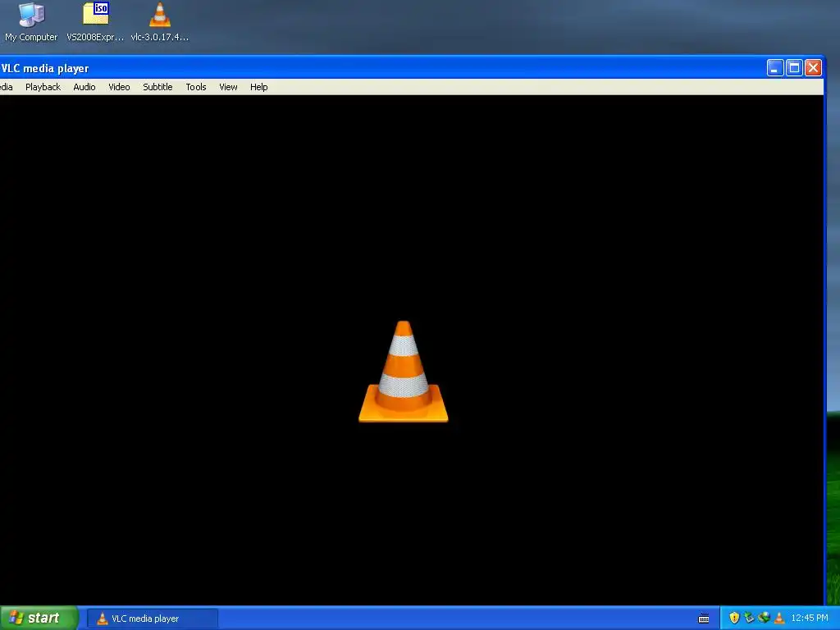The image size is (840, 630).
Task: Open the Audio menu
Action: coord(84,87)
